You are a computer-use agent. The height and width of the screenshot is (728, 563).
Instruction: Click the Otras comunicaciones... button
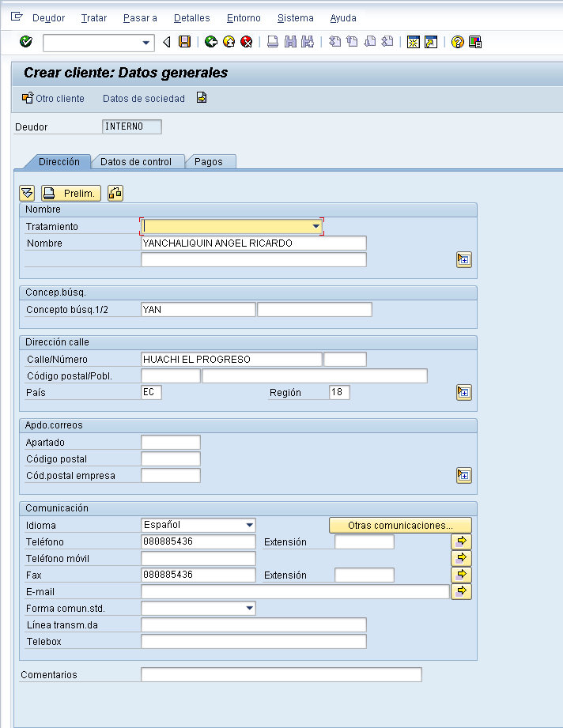[x=400, y=525]
